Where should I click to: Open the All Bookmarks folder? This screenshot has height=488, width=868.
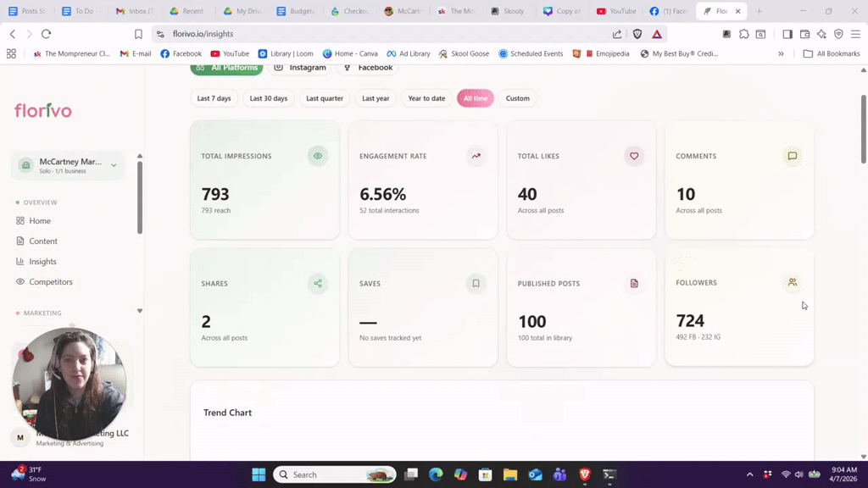tap(832, 53)
